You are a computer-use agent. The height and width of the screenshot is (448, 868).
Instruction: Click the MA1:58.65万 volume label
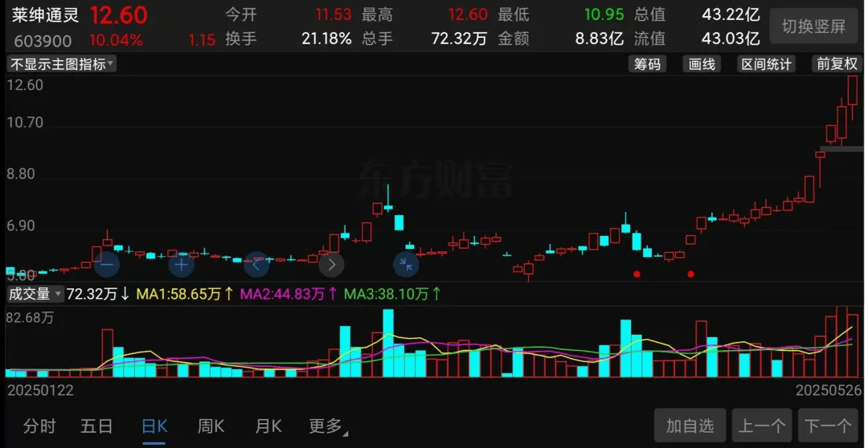[184, 294]
